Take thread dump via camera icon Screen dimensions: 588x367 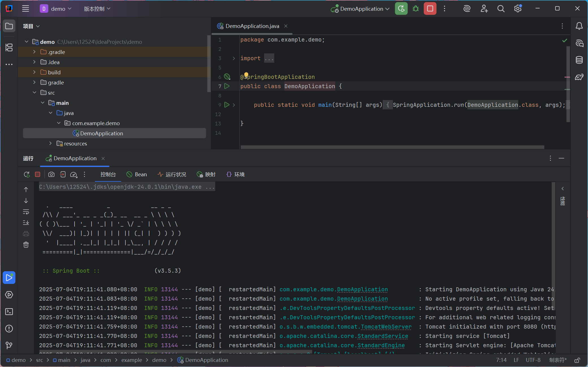coord(51,175)
